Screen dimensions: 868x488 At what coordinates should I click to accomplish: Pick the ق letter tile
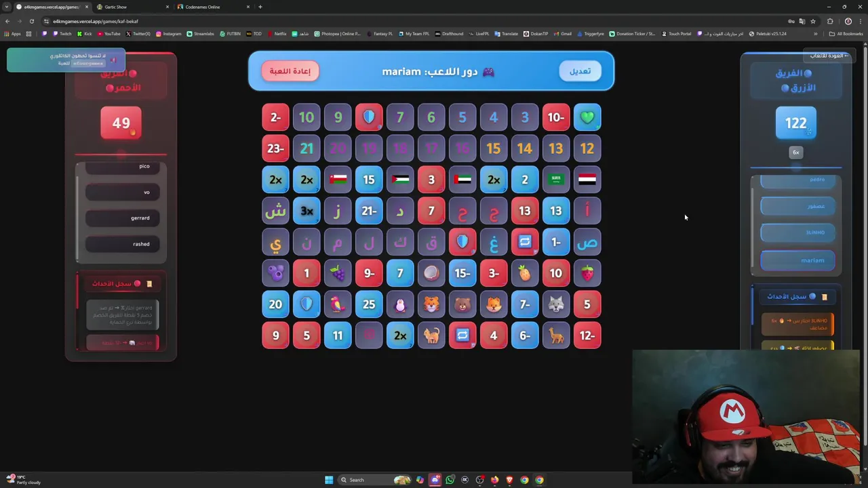click(x=431, y=242)
